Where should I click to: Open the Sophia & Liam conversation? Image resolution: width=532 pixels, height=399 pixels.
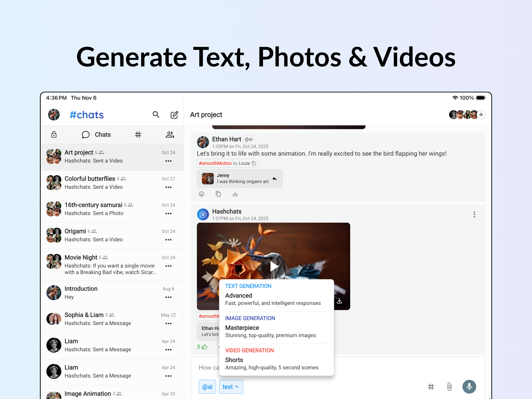click(112, 320)
